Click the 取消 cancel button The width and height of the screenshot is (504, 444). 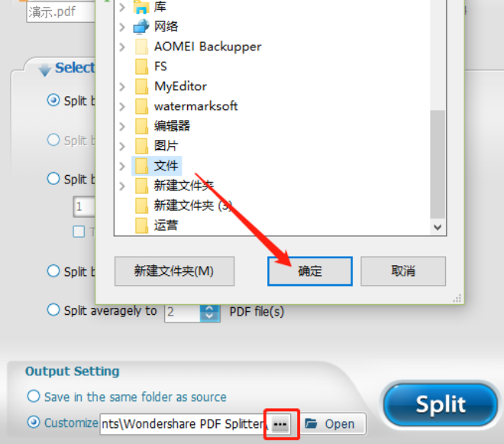click(x=403, y=271)
